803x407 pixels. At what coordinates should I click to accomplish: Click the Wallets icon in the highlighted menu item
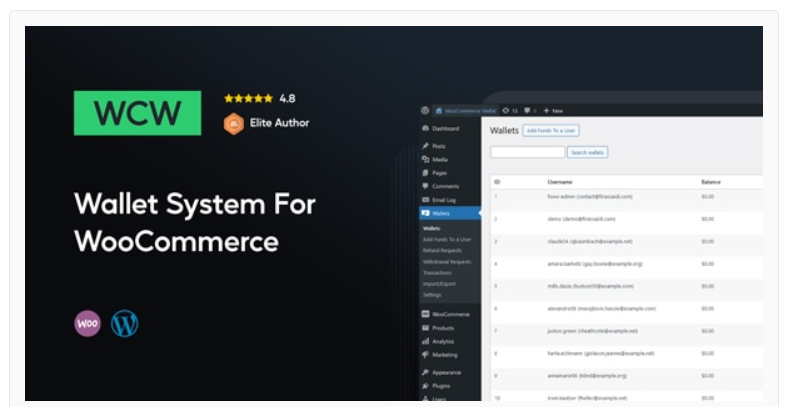[425, 213]
